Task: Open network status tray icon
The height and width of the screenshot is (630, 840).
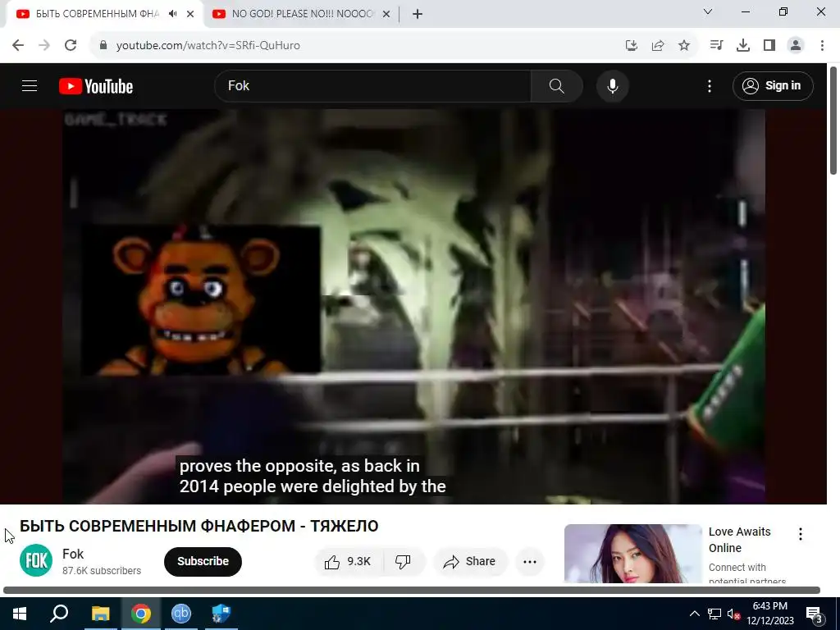Action: point(714,614)
